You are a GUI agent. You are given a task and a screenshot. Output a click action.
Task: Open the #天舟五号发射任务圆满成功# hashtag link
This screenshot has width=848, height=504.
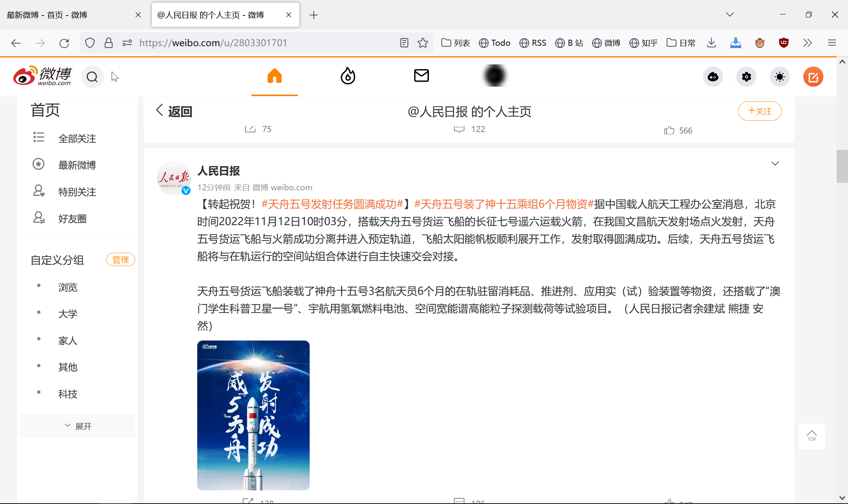[x=332, y=204]
